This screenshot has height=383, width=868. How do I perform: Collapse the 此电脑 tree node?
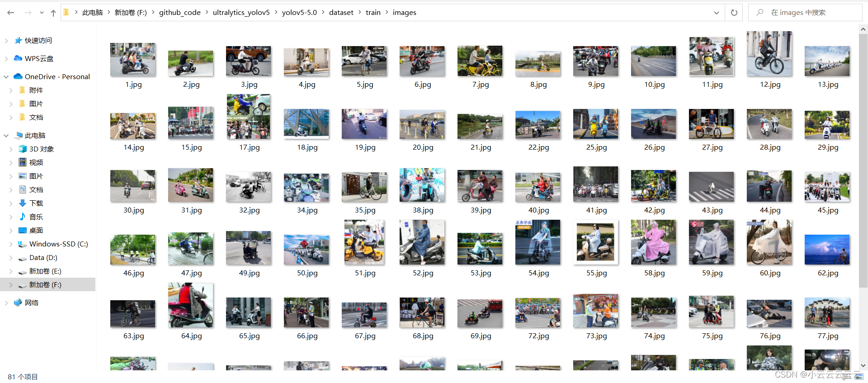pyautogui.click(x=6, y=136)
